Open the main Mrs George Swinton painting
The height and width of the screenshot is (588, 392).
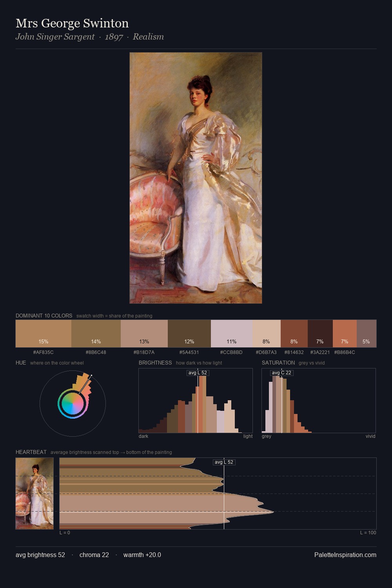[196, 178]
